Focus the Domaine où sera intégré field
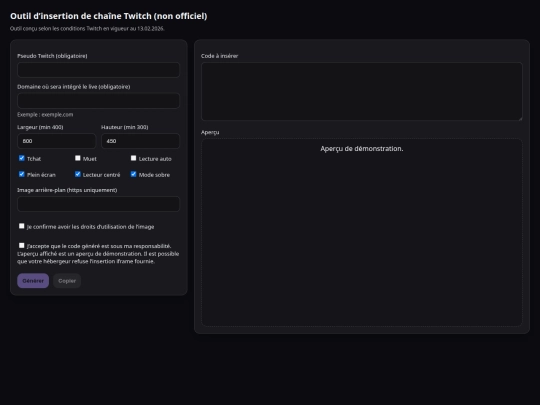 pyautogui.click(x=98, y=101)
